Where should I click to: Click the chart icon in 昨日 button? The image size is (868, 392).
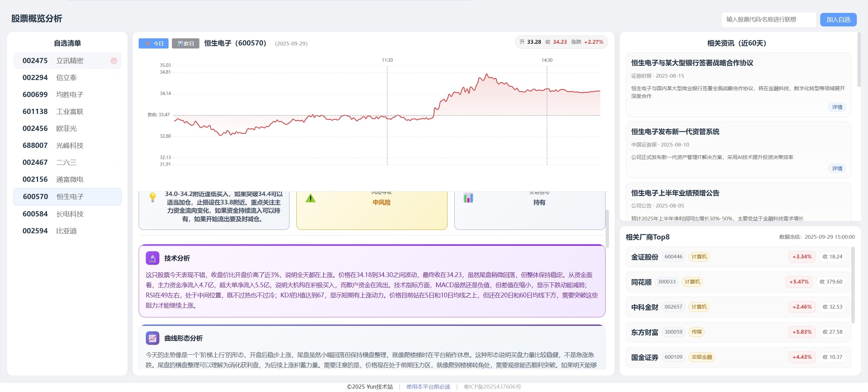point(180,44)
